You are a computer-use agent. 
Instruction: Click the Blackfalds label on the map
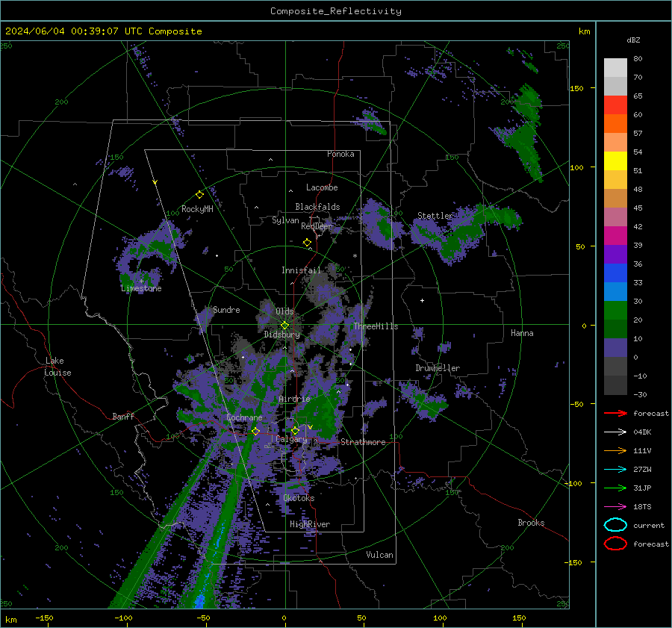pos(317,207)
